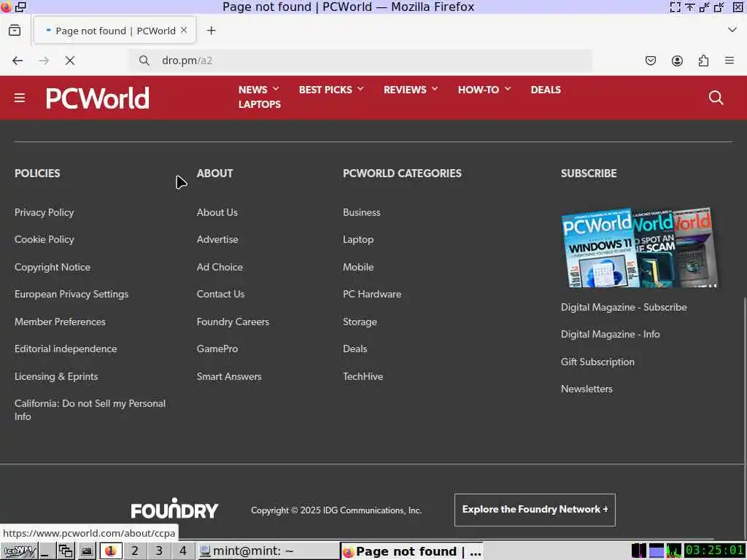The width and height of the screenshot is (747, 560).
Task: Open a new tab with plus button
Action: click(211, 31)
